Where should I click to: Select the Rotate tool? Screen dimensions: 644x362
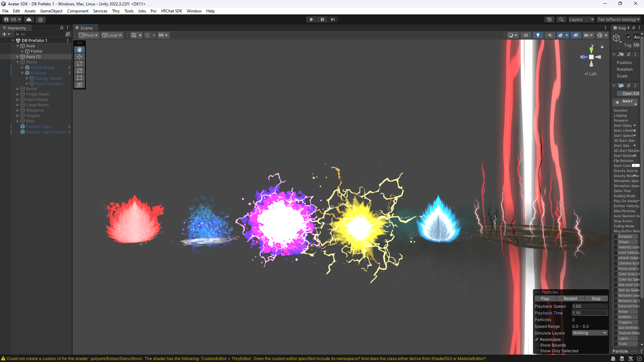coord(79,64)
